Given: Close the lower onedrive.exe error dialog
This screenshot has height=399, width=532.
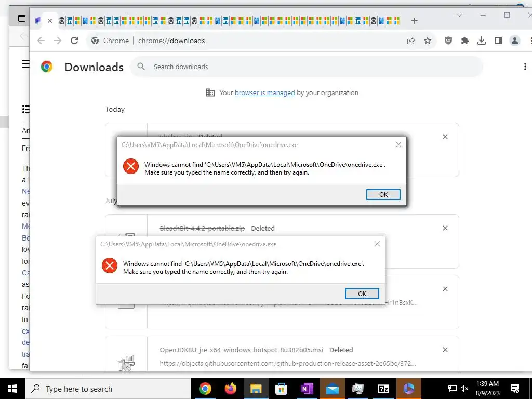Looking at the screenshot, I should [377, 244].
